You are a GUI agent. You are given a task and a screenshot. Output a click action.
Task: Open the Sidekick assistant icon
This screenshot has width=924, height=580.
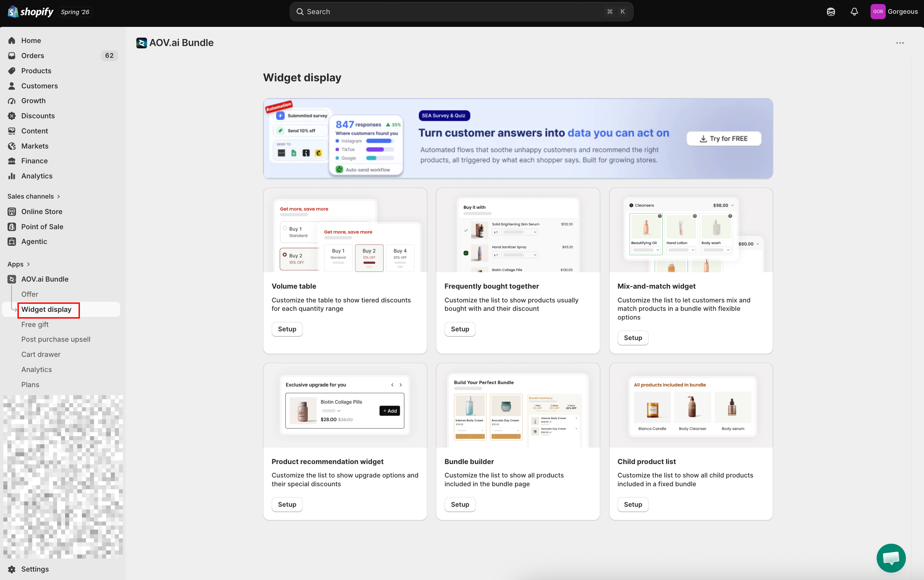click(831, 11)
